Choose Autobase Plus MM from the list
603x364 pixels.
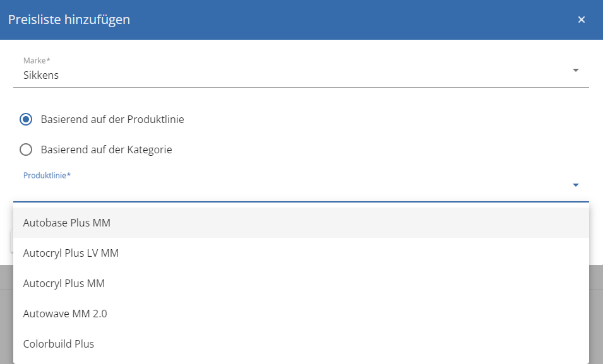tap(301, 223)
